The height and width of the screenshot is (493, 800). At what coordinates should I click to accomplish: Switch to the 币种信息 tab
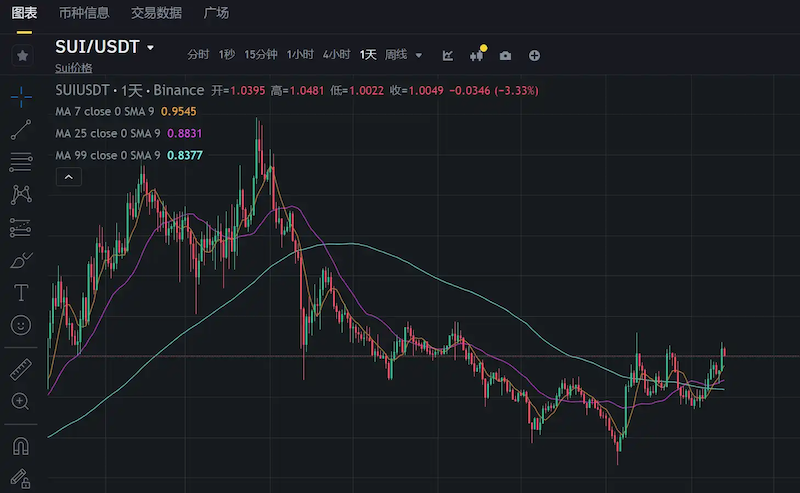[x=84, y=13]
